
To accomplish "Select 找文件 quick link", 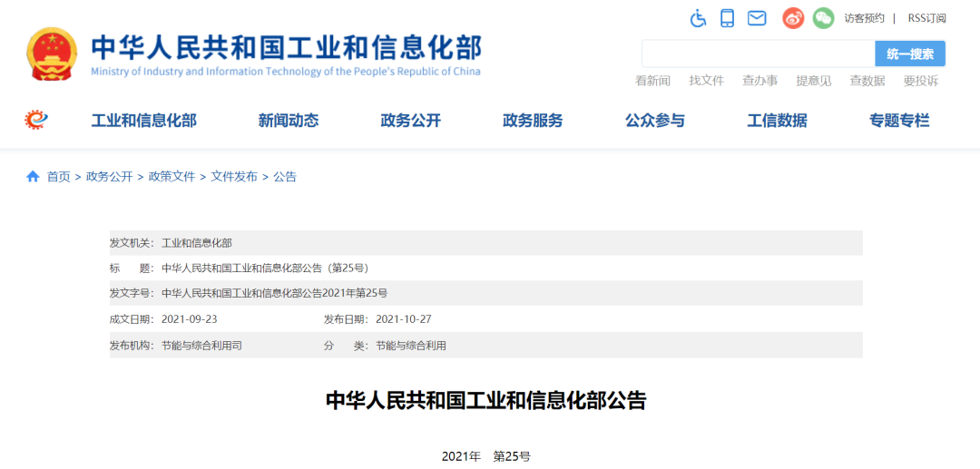I will pos(706,81).
